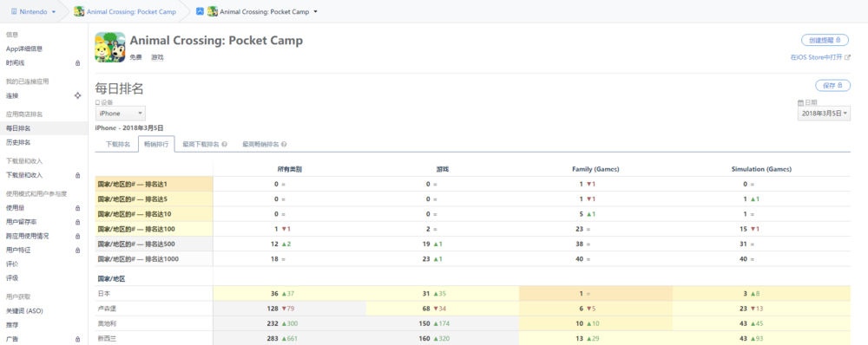Click the row label ending in 排名达1000
The height and width of the screenshot is (345, 868).
(x=138, y=258)
